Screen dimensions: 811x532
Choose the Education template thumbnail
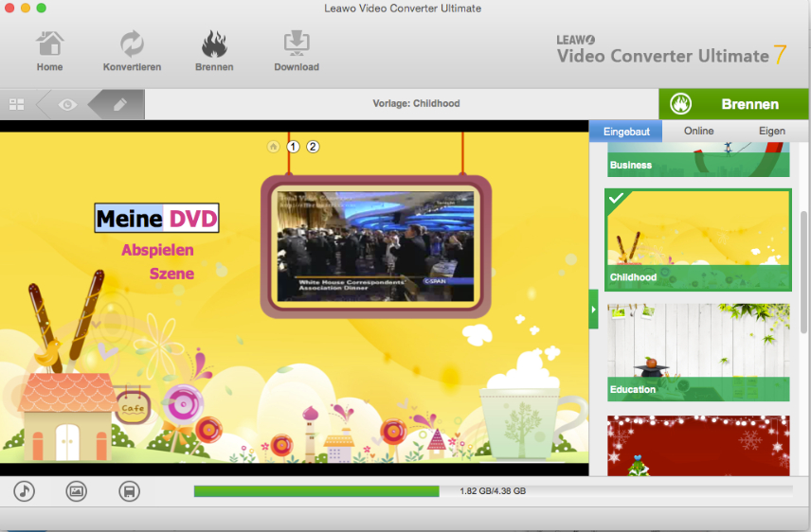coord(698,352)
